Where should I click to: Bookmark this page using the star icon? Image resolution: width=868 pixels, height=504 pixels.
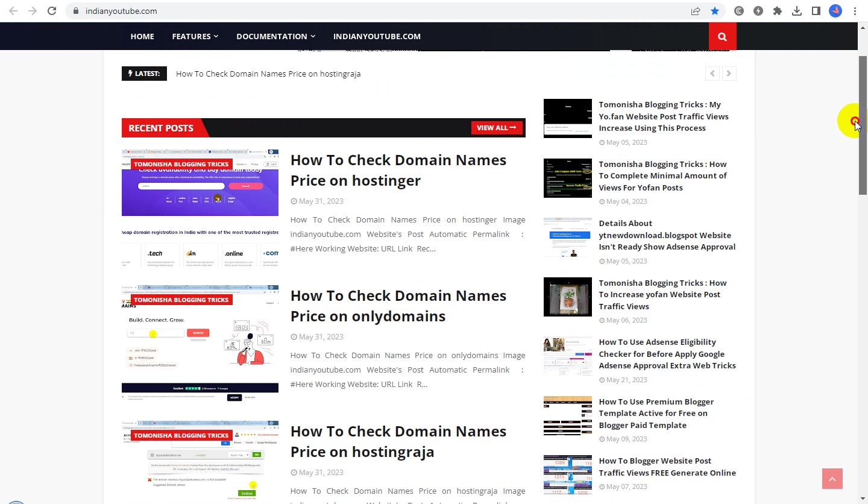pos(715,11)
